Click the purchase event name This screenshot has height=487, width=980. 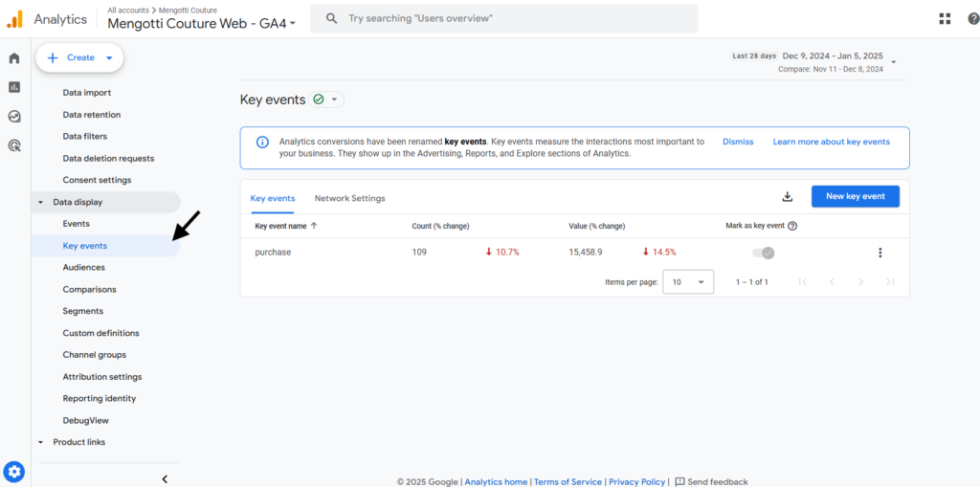[273, 253]
